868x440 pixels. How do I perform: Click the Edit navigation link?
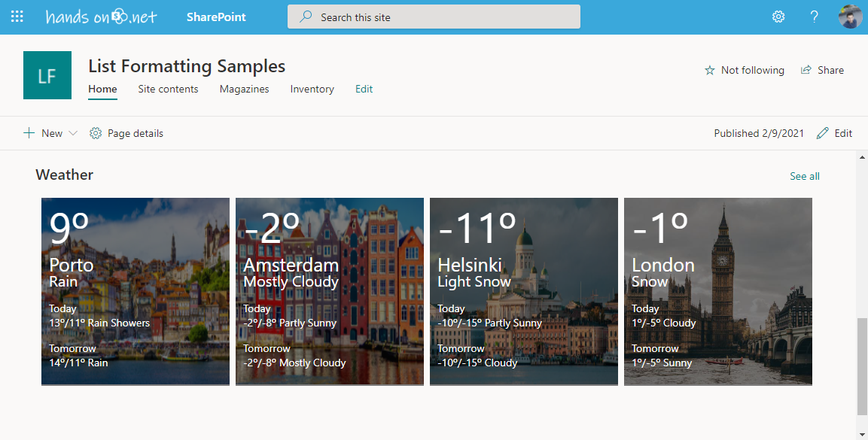tap(364, 89)
